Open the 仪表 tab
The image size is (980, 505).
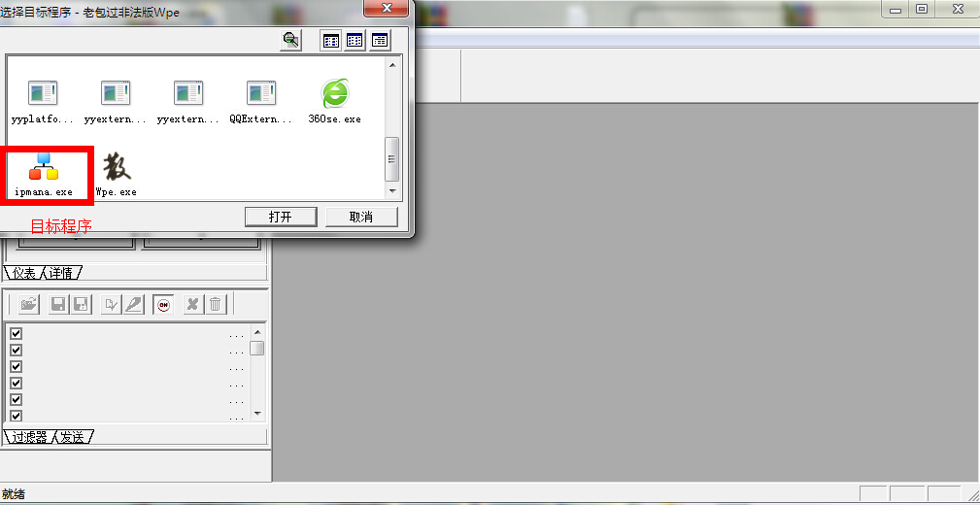click(x=23, y=273)
